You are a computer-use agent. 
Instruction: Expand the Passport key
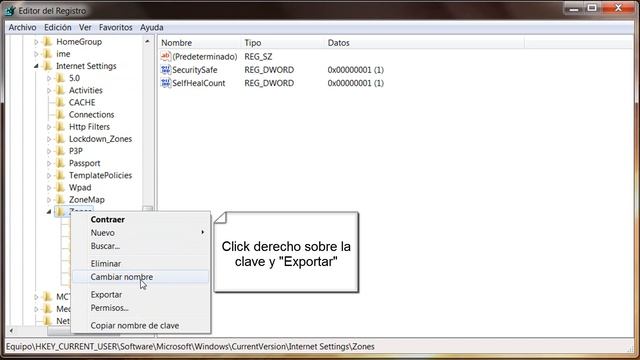tap(49, 163)
